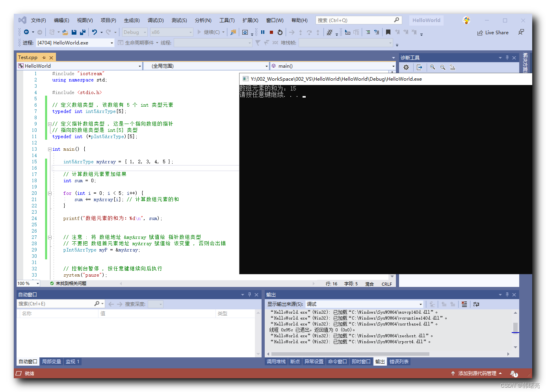This screenshot has height=392, width=546.
Task: Save the current file with floppy icon
Action: tap(74, 32)
